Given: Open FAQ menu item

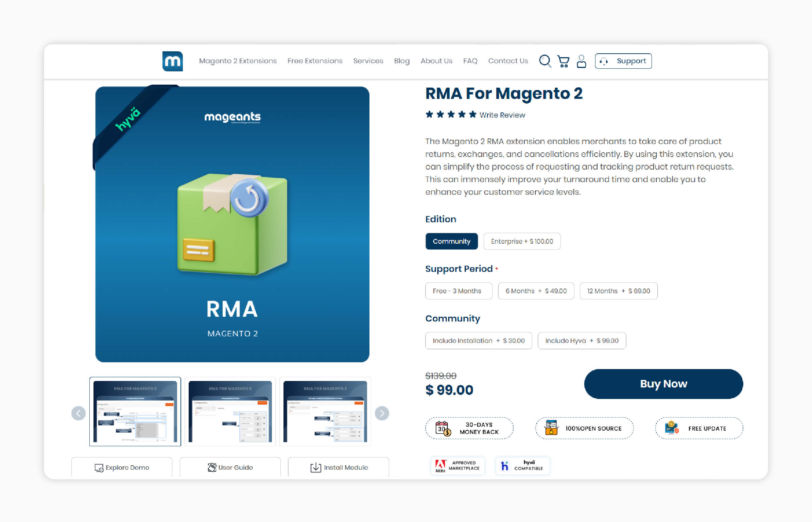Looking at the screenshot, I should [470, 61].
